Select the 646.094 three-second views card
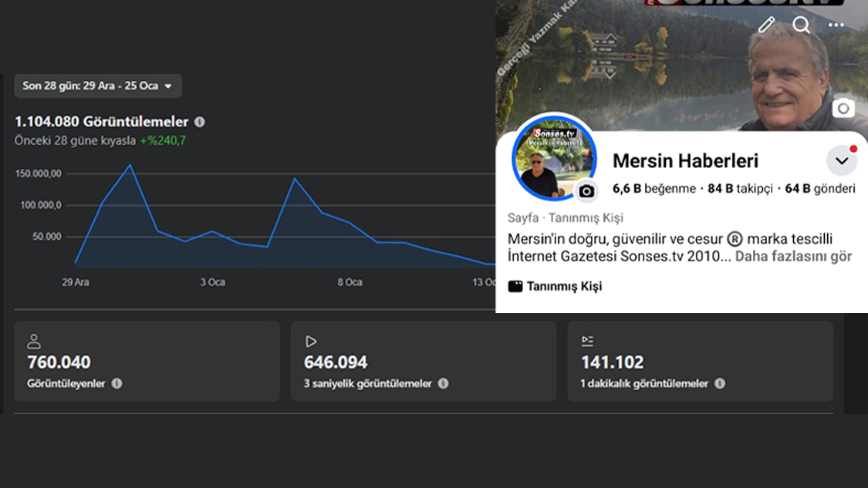The image size is (868, 488). pyautogui.click(x=423, y=361)
